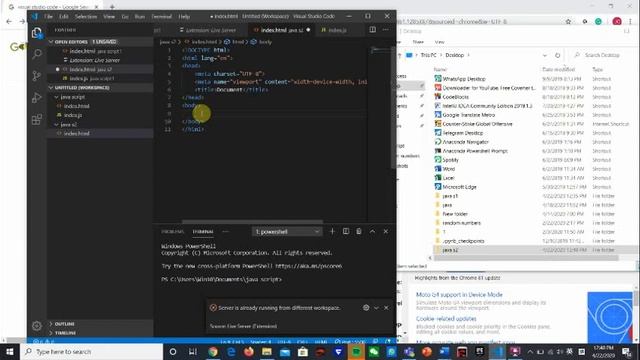
Task: Click the editor horizontal scrollbar
Action: (252, 222)
